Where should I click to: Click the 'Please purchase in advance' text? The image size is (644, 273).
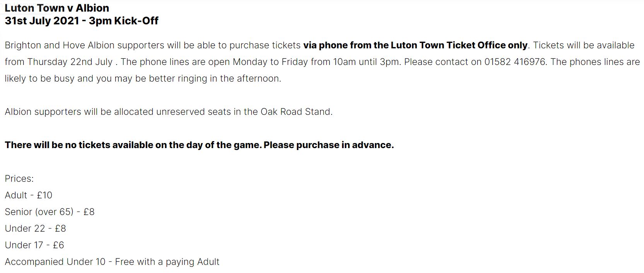point(329,145)
